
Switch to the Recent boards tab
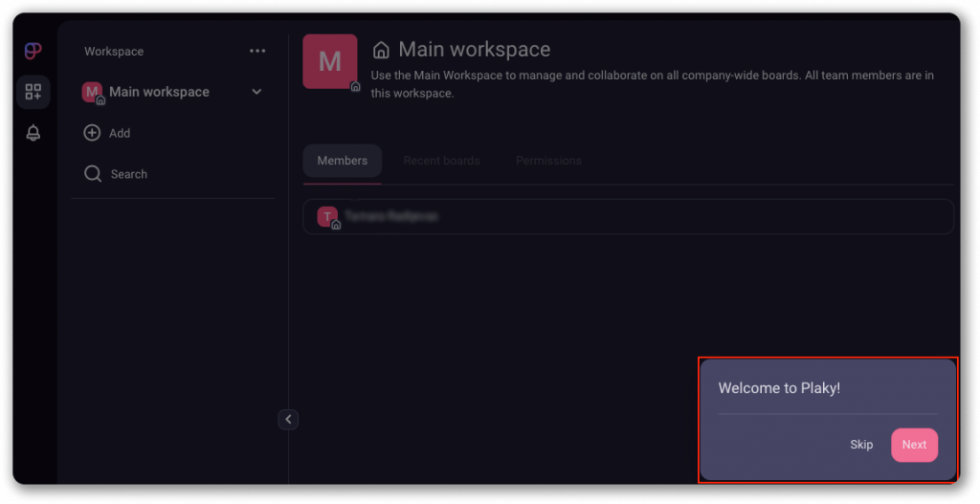[x=441, y=161]
